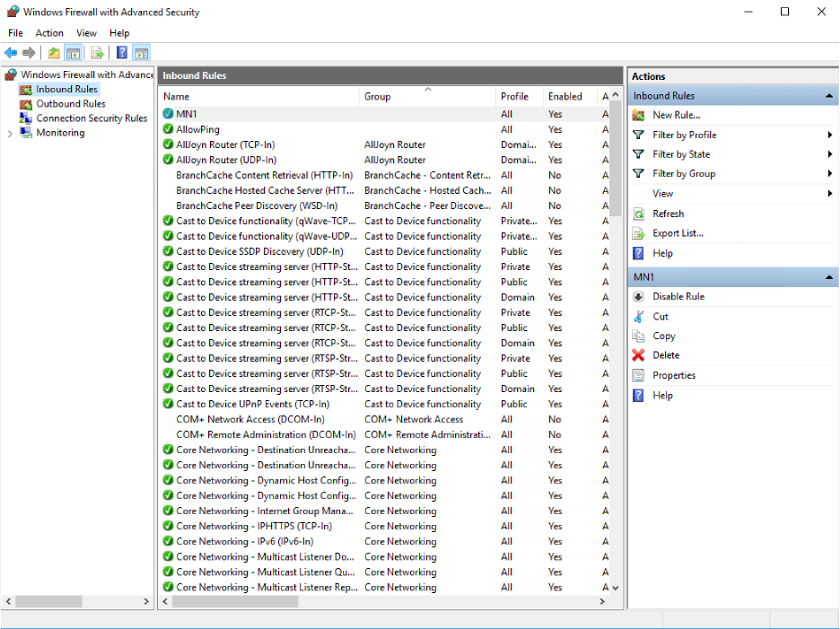
Task: Sort by the Group column header
Action: click(427, 96)
